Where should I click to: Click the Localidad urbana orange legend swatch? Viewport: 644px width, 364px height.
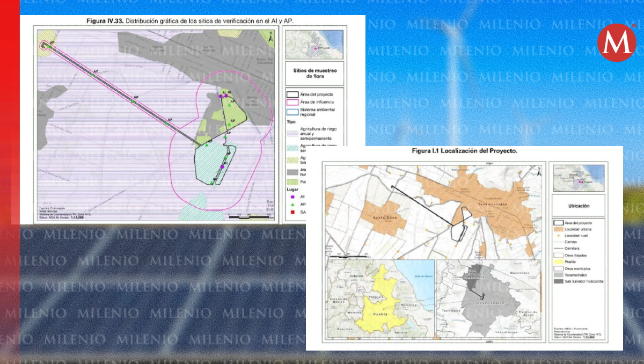click(x=558, y=229)
